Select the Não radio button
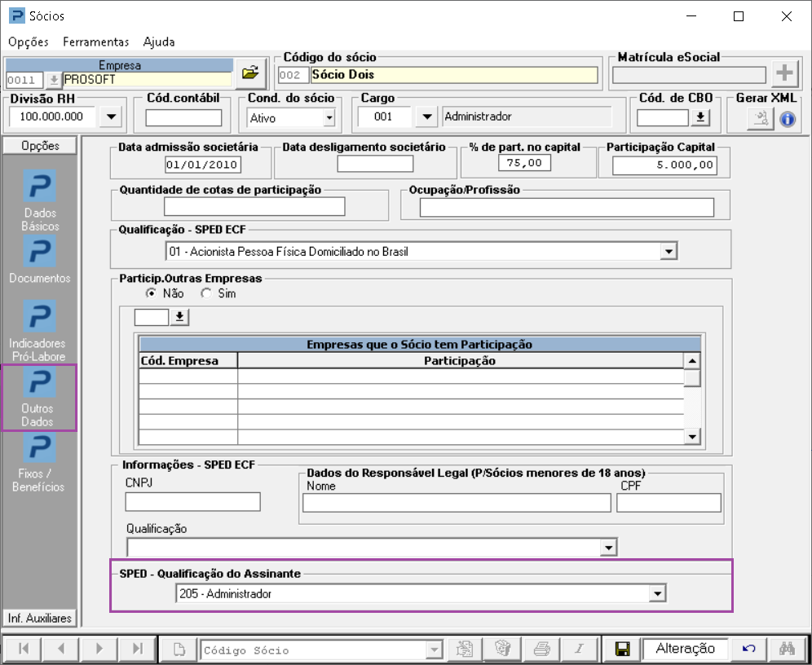812x665 pixels. pos(152,293)
